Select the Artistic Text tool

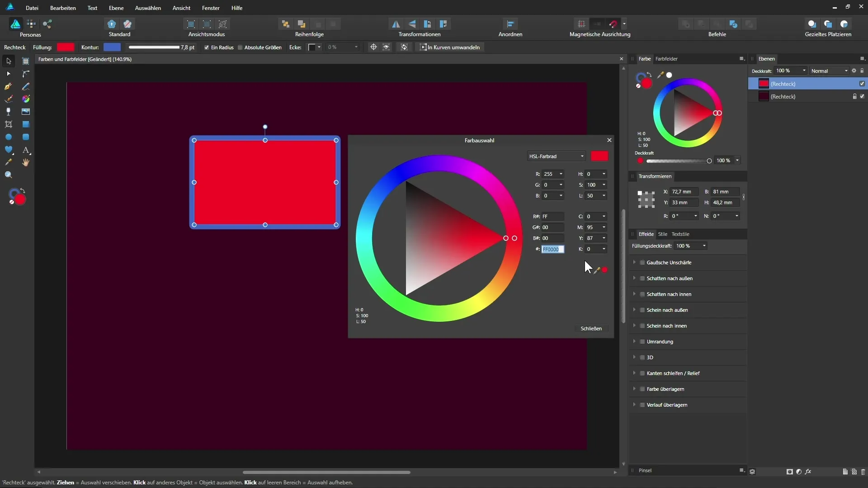[x=26, y=150]
